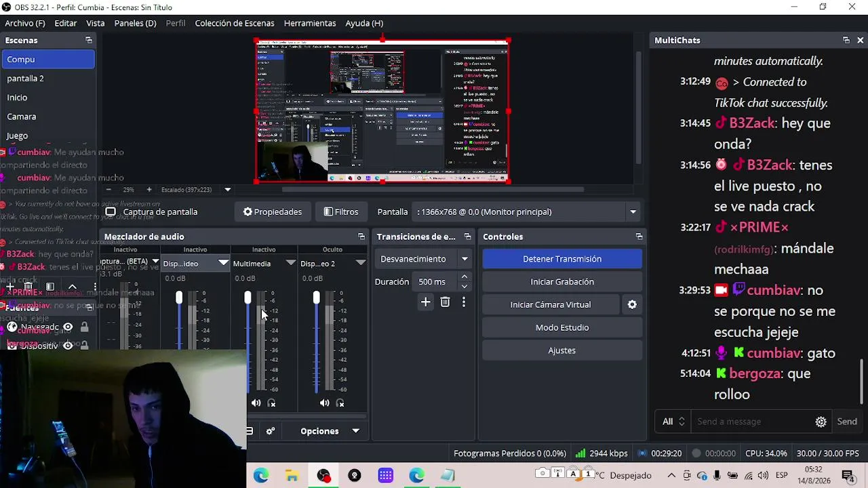Click the OBS Studio taskbar icon
This screenshot has height=488, width=868.
point(323,476)
